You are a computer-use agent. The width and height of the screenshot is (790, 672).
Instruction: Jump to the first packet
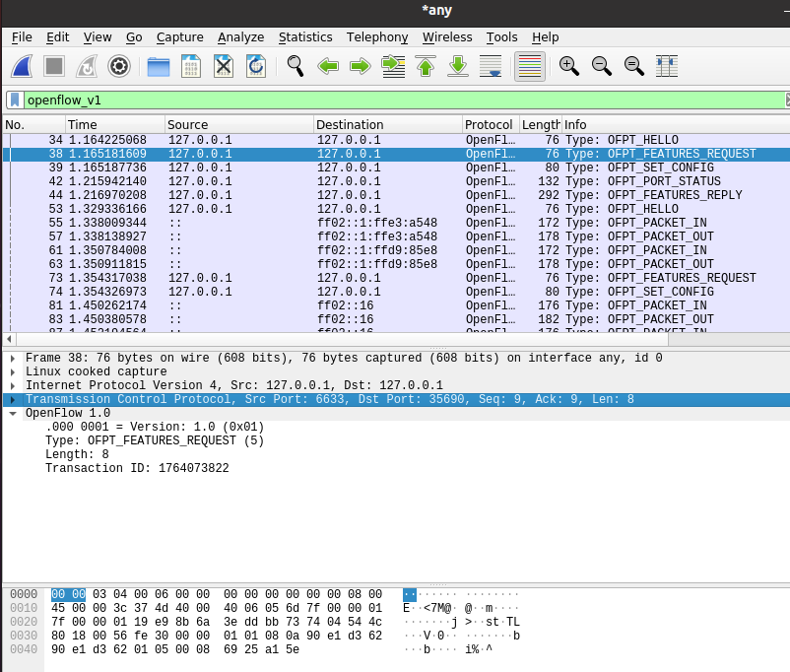click(x=426, y=66)
